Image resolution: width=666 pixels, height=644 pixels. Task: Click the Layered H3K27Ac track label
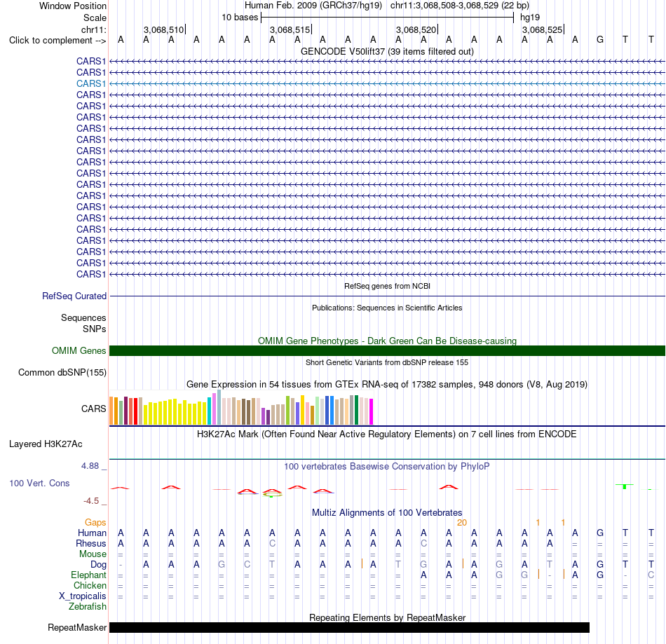pyautogui.click(x=46, y=444)
